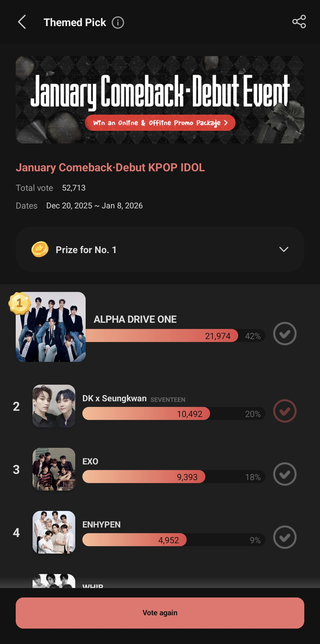Open Themed Pick info icon
The height and width of the screenshot is (644, 320).
[x=118, y=23]
